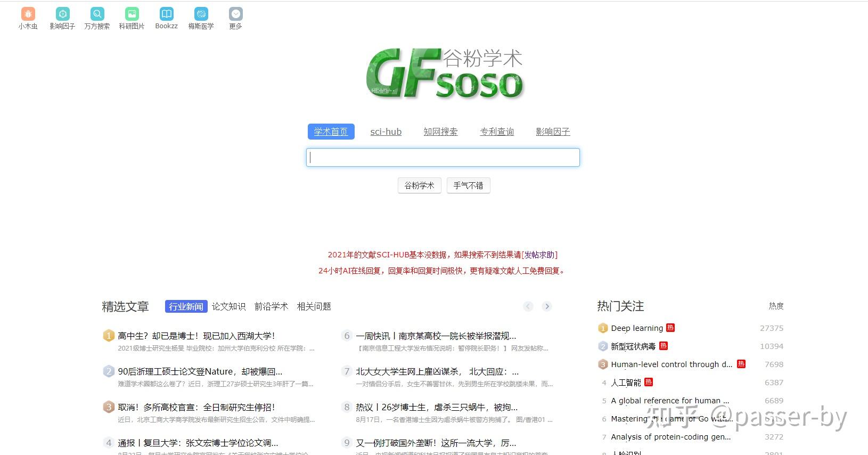Focus the main search input box
The height and width of the screenshot is (455, 868).
pyautogui.click(x=443, y=157)
